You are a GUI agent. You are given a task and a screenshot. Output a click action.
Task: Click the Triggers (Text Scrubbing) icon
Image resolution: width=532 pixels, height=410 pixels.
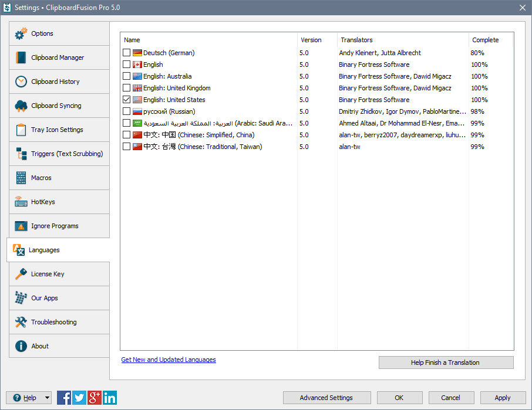tap(21, 154)
